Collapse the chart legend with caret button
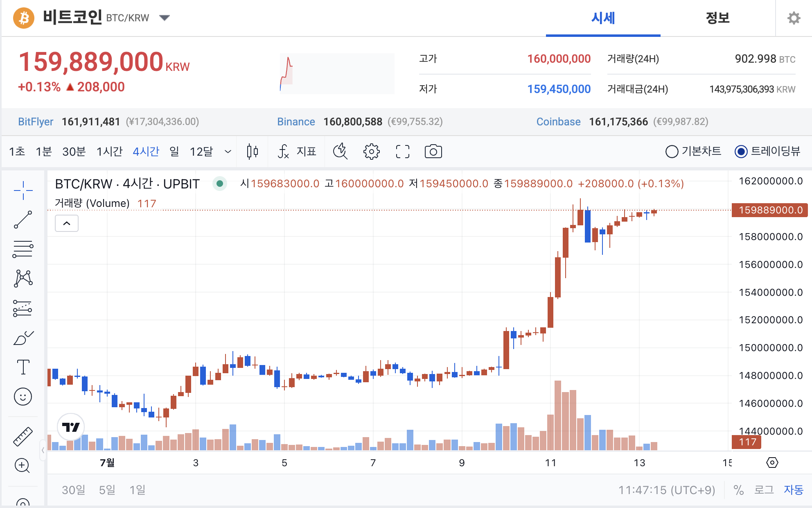Image resolution: width=812 pixels, height=508 pixels. (67, 223)
